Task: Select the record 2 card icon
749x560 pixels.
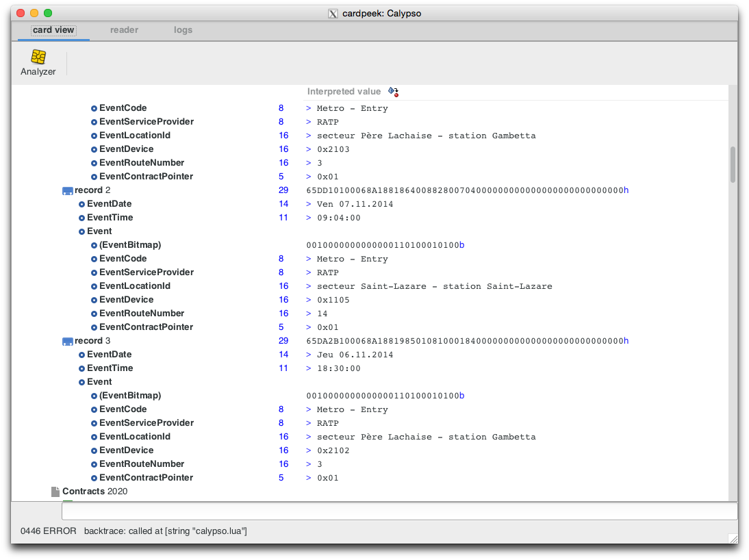Action: point(67,190)
